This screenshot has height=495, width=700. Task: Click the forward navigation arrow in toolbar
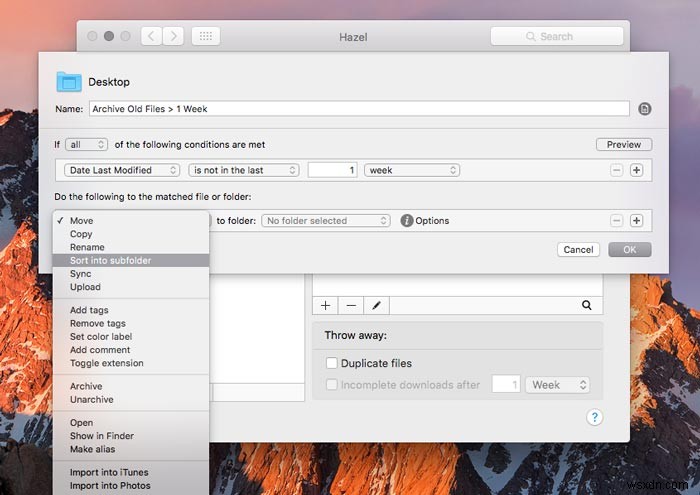click(173, 36)
